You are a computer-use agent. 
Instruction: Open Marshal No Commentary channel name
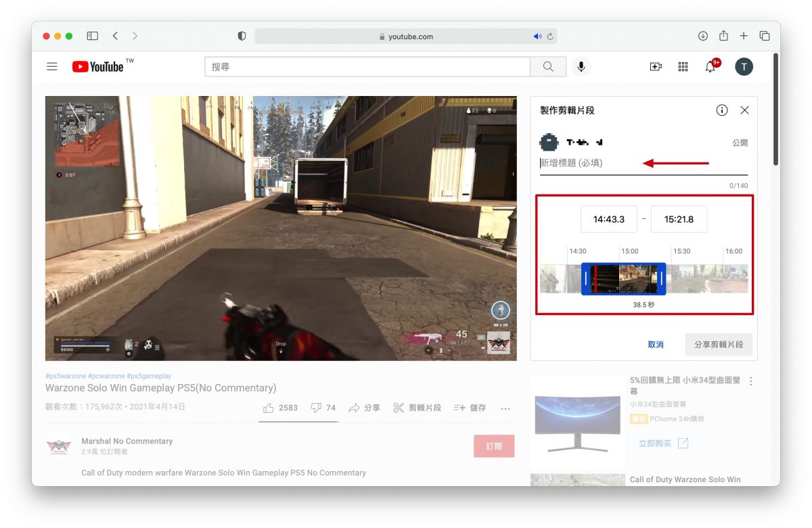[127, 441]
